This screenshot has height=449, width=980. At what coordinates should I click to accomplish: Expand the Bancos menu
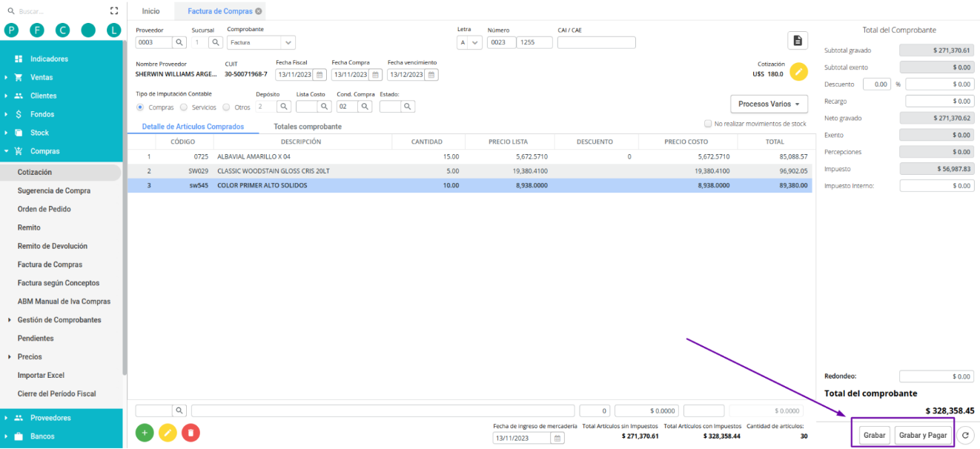point(62,436)
